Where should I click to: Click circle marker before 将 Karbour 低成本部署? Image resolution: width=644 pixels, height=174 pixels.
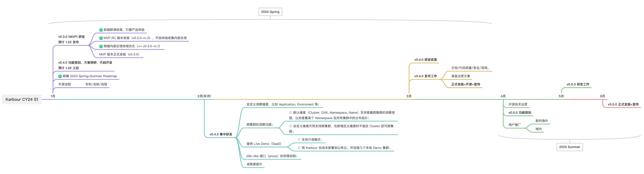click(x=299, y=148)
